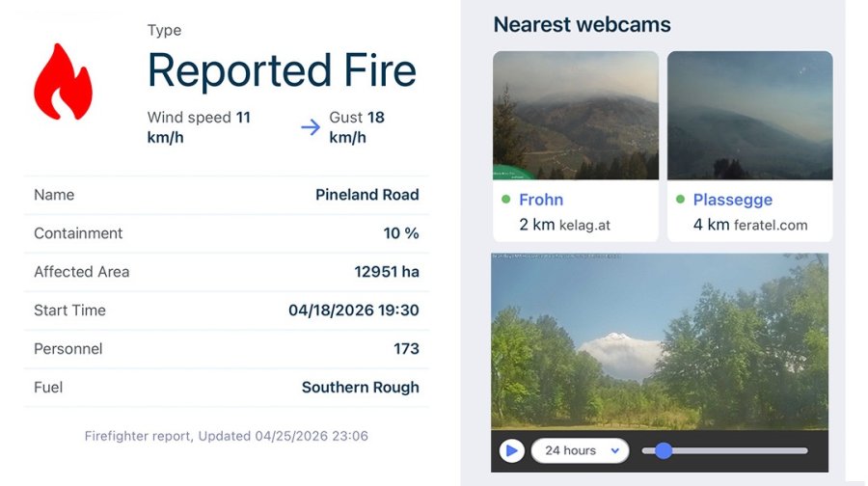Click the Plassegge webcam link
Viewport: 868px width, 486px height.
[x=733, y=200]
